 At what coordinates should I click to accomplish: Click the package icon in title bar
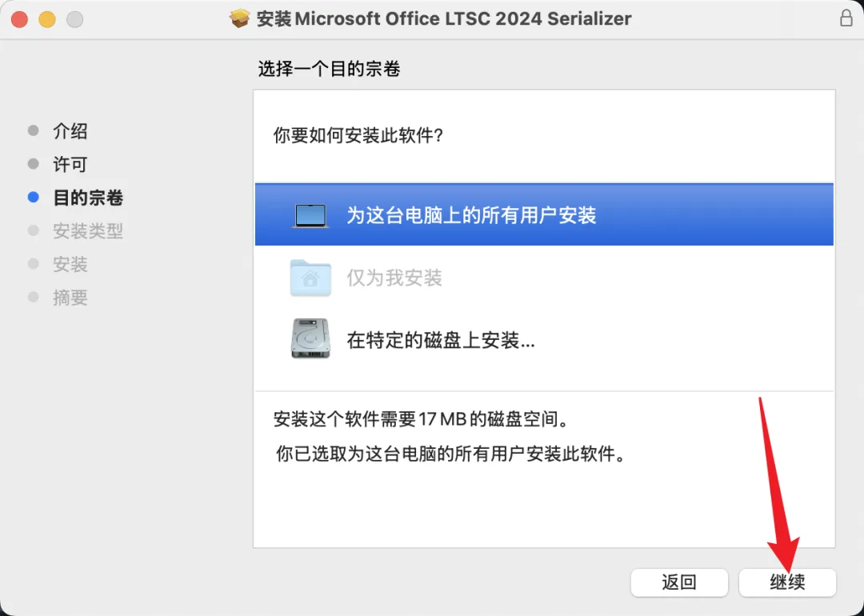tap(240, 18)
